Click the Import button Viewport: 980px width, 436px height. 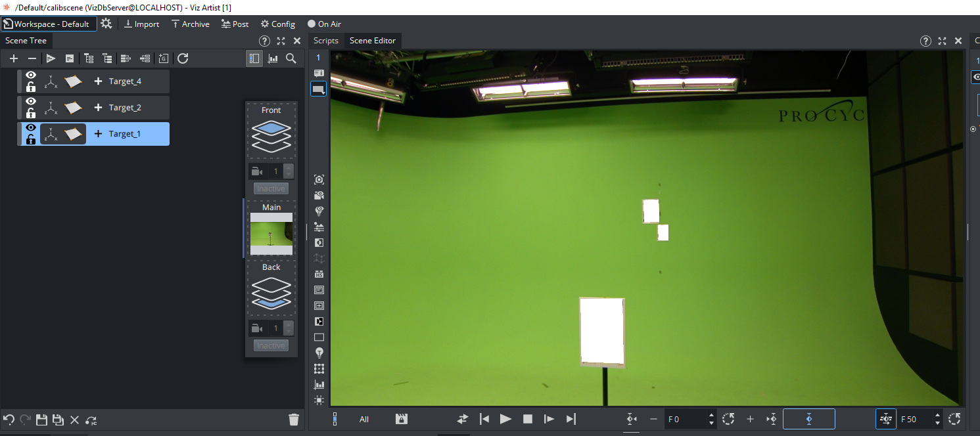(x=141, y=24)
